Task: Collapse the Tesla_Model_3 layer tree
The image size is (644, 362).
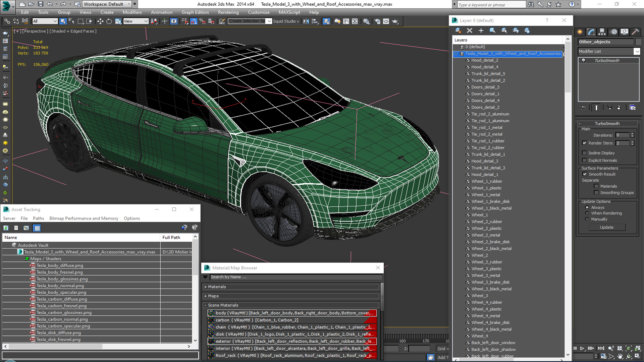Action: click(456, 54)
